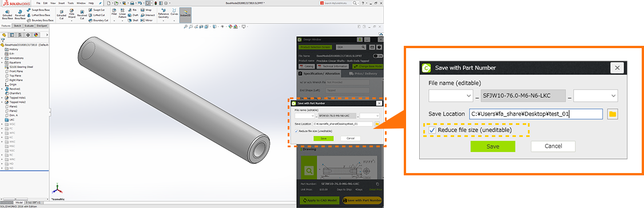Pick the Boundary Boss/Base tool
Image resolution: width=644 pixels, height=208 pixels.
pyautogui.click(x=40, y=20)
